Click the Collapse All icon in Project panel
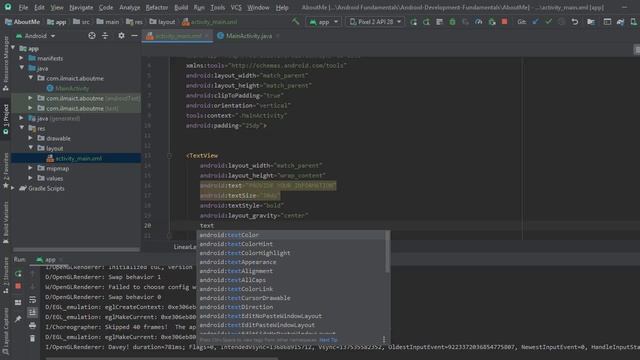Viewport: 640px width, 360px height. pyautogui.click(x=105, y=36)
